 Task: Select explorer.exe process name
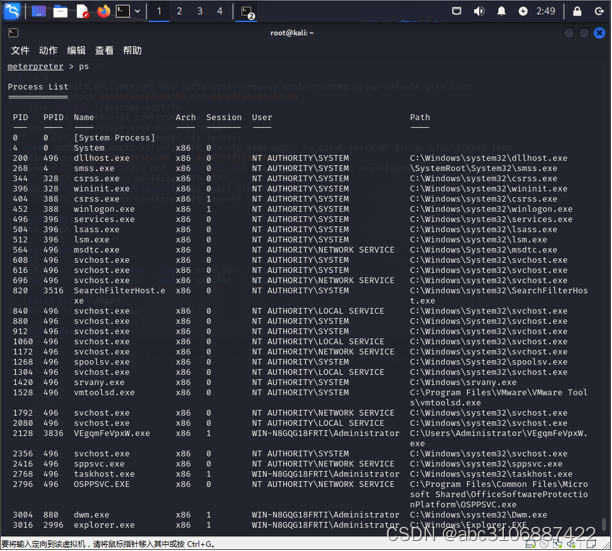tap(104, 525)
